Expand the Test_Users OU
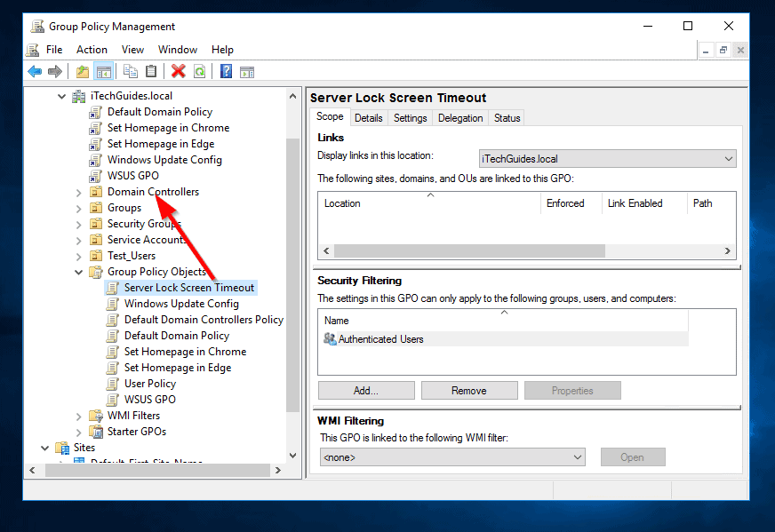Screen dimensions: 775x532 click(78, 257)
